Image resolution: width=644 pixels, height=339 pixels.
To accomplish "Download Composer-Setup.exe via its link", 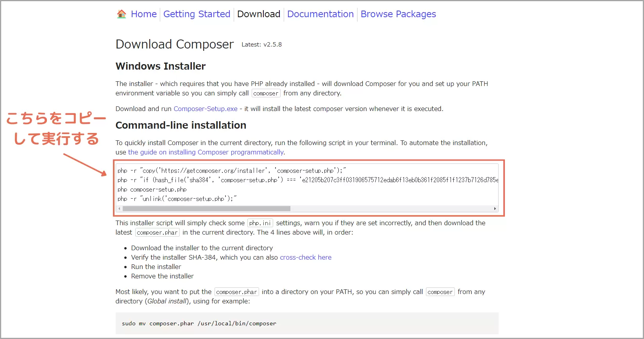I will pos(206,109).
